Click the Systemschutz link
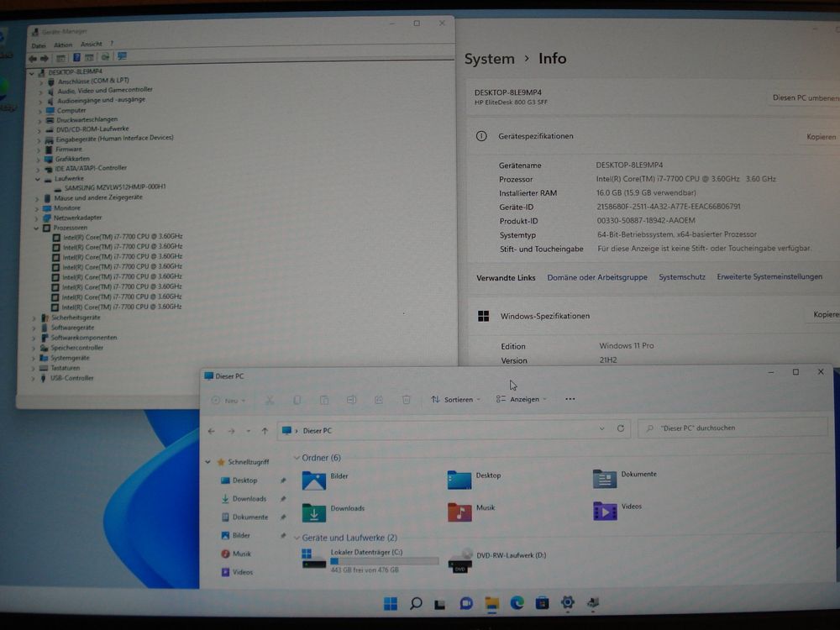Screen dimensions: 840x630 click(x=682, y=277)
